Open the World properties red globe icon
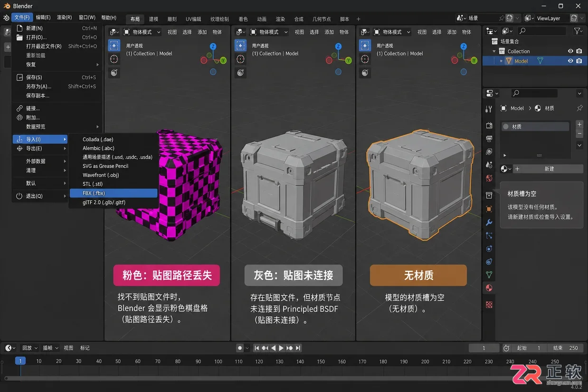 pos(489,178)
